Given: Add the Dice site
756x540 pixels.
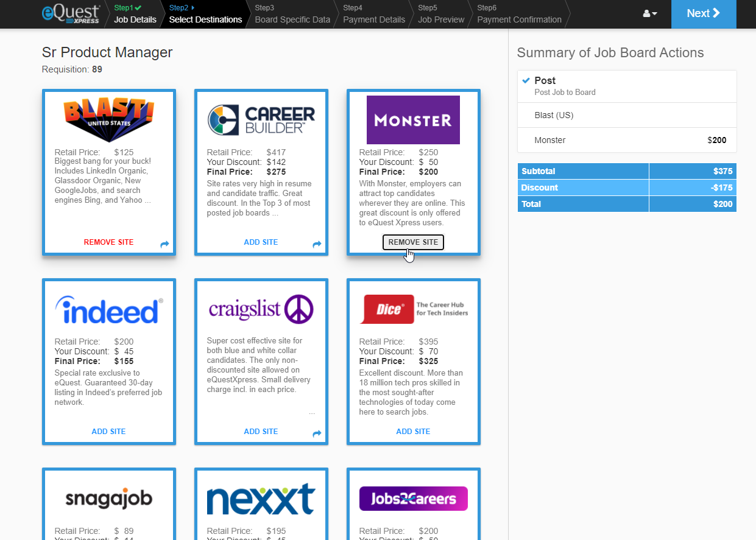Looking at the screenshot, I should point(413,432).
